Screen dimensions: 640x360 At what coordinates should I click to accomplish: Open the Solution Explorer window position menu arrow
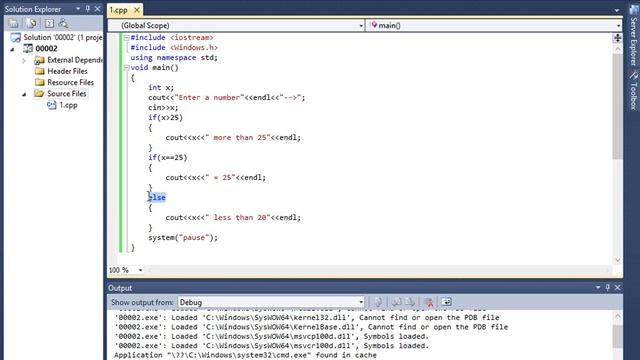(78, 9)
